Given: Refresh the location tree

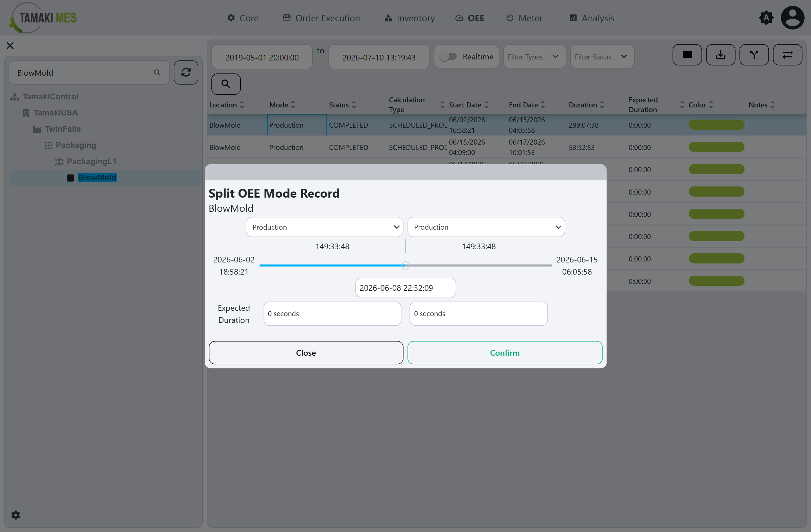Looking at the screenshot, I should coord(186,72).
